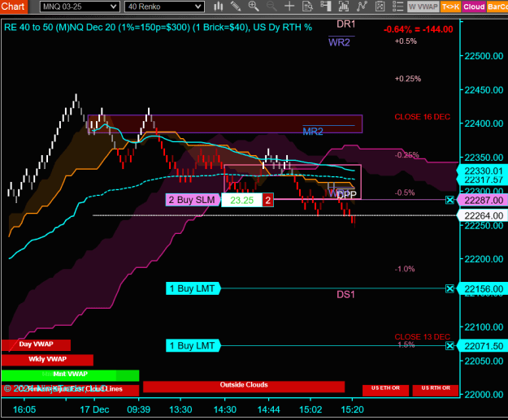
Task: Click the DS1 pivot label
Action: point(345,294)
